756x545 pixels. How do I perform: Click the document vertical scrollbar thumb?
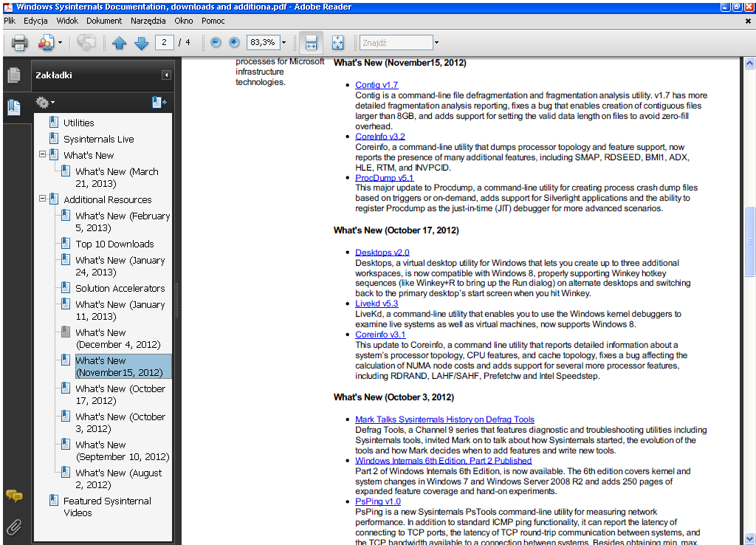(749, 241)
